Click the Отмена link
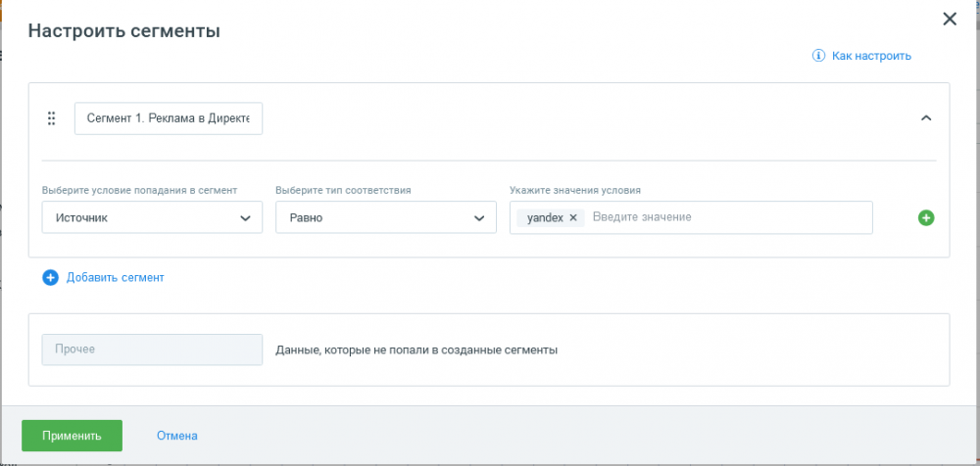Screen dimensions: 980x466 click(x=176, y=436)
